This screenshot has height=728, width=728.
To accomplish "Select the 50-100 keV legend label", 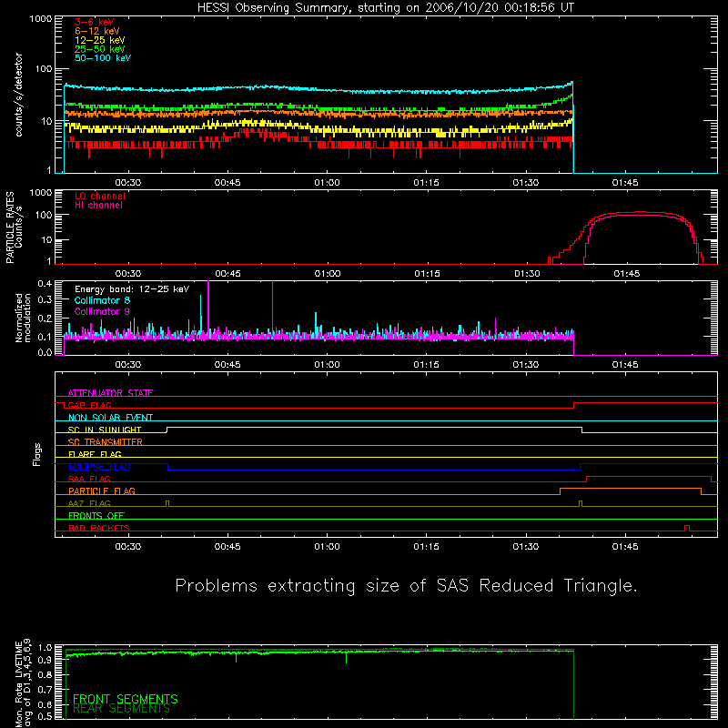I will [x=103, y=58].
